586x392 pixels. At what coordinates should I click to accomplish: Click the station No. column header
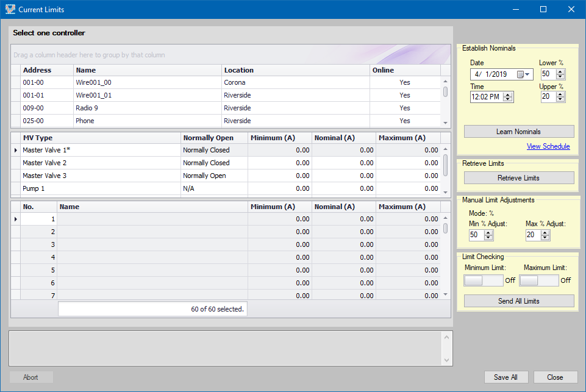(38, 207)
